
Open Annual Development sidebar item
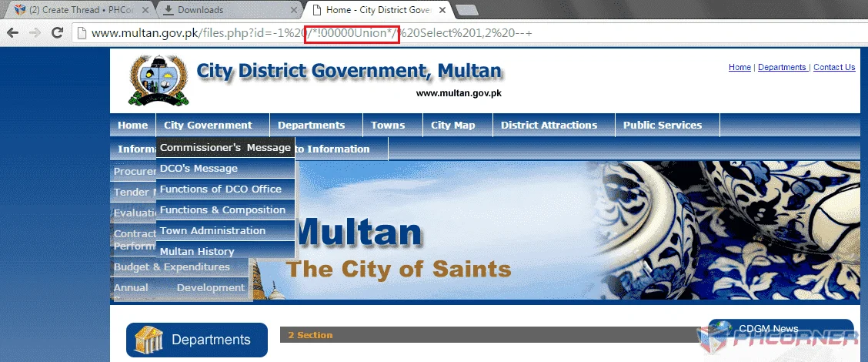click(179, 288)
